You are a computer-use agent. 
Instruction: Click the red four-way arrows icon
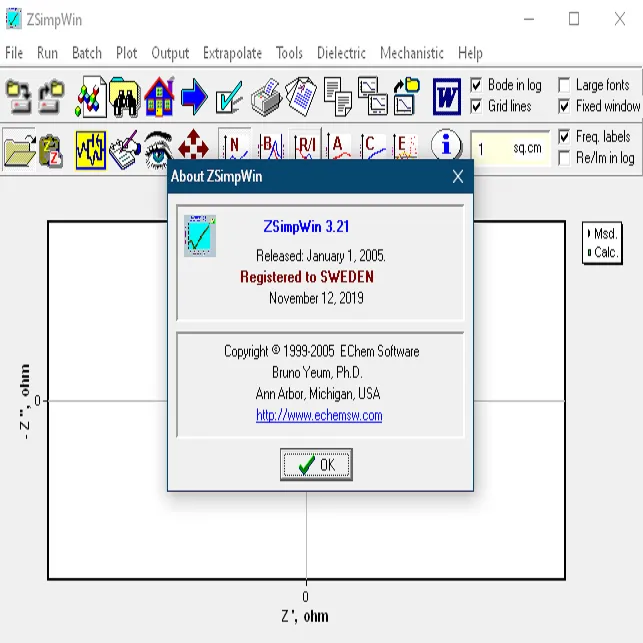194,145
